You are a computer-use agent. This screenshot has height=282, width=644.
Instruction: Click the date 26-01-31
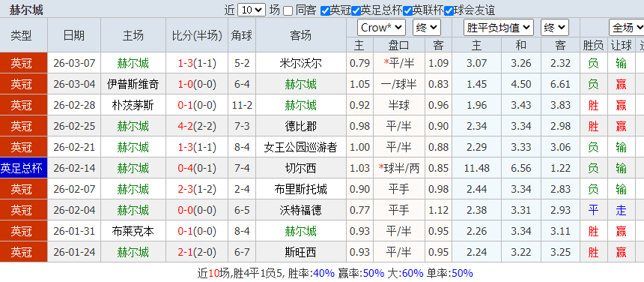[74, 231]
